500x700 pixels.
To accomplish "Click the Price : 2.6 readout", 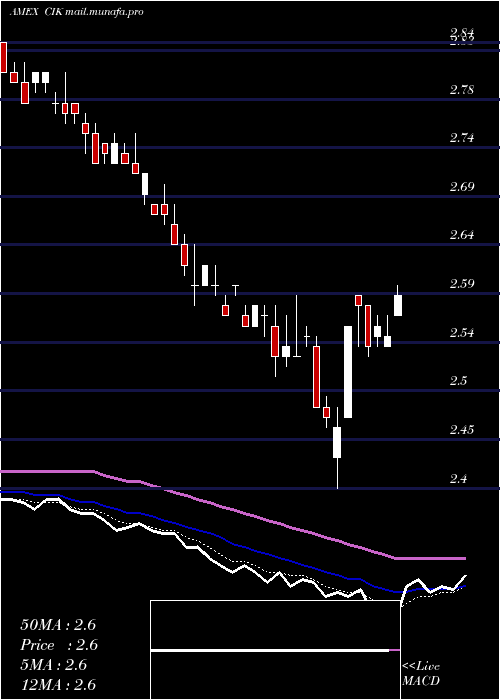I will pyautogui.click(x=59, y=645).
